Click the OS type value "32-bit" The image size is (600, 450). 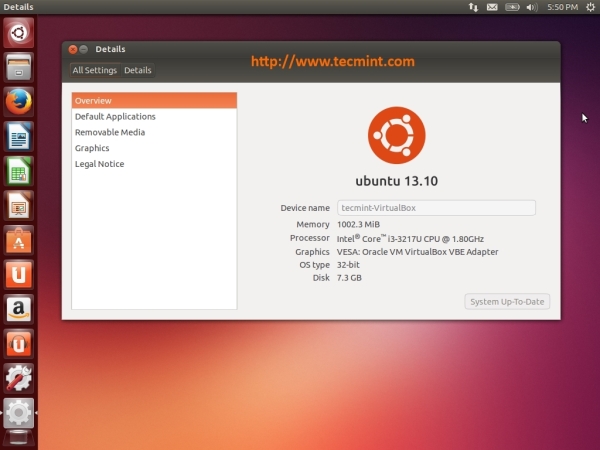pos(348,265)
